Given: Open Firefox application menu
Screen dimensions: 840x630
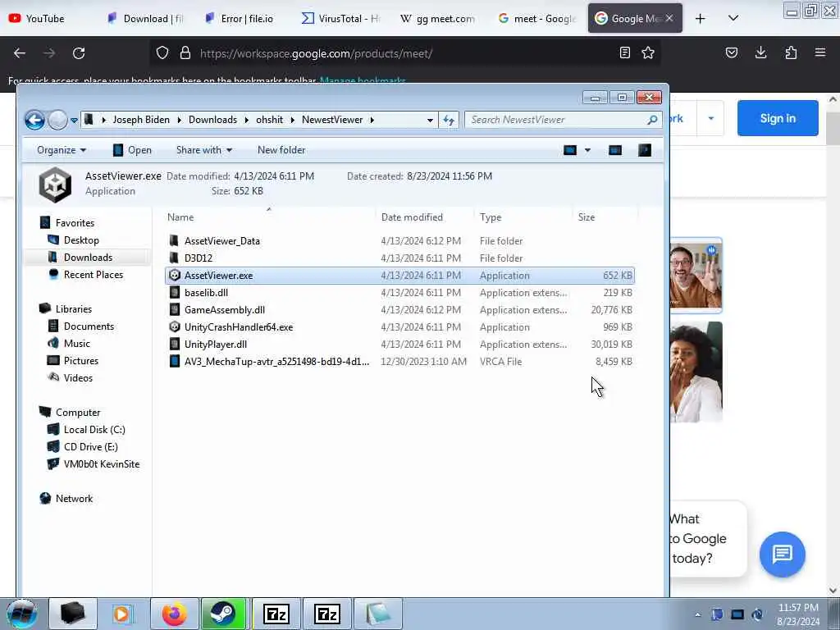Looking at the screenshot, I should pos(820,52).
